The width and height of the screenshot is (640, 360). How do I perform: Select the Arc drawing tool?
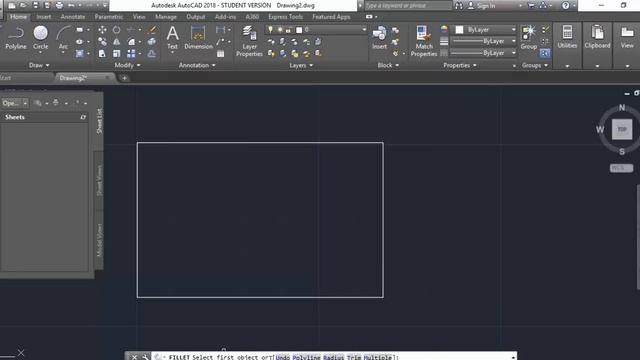click(x=63, y=38)
